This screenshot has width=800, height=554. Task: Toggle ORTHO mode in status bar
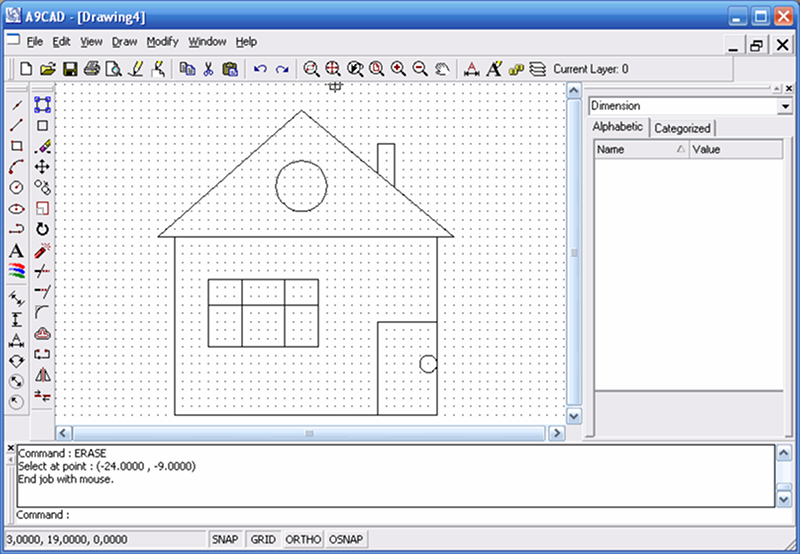(303, 539)
